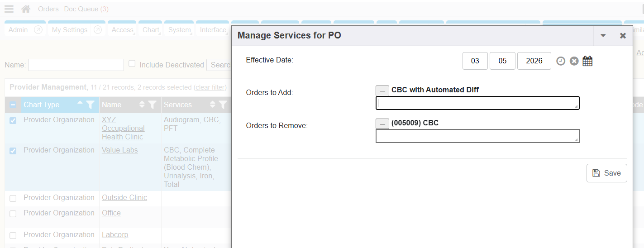This screenshot has width=644, height=248.
Task: Click the clock icon beside Effective Date
Action: point(561,61)
